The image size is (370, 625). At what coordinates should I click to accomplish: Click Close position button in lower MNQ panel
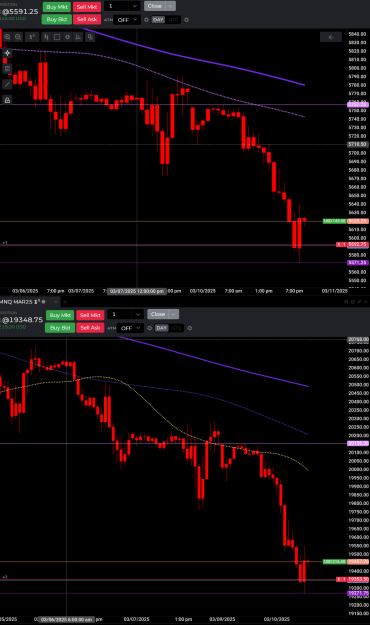(158, 314)
